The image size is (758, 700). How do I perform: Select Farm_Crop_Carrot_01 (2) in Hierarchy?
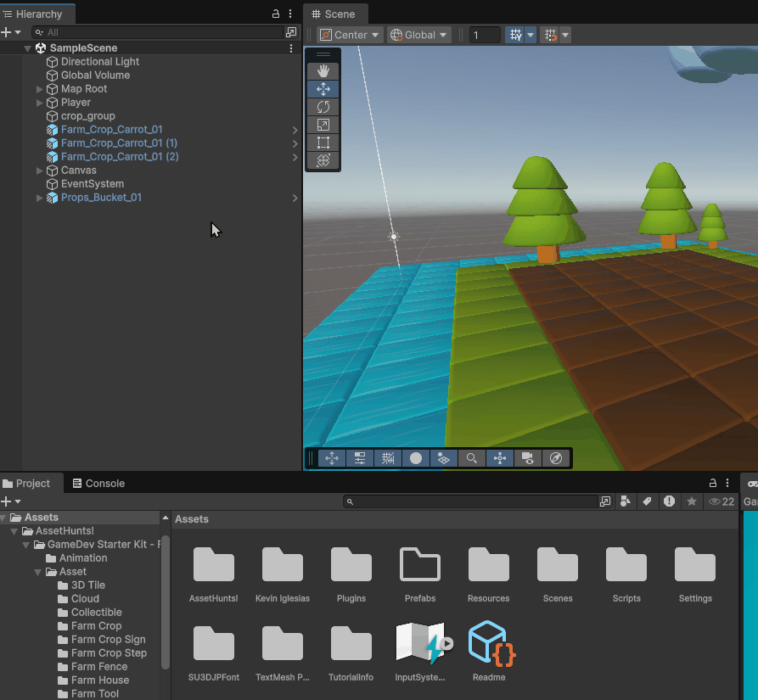point(120,157)
